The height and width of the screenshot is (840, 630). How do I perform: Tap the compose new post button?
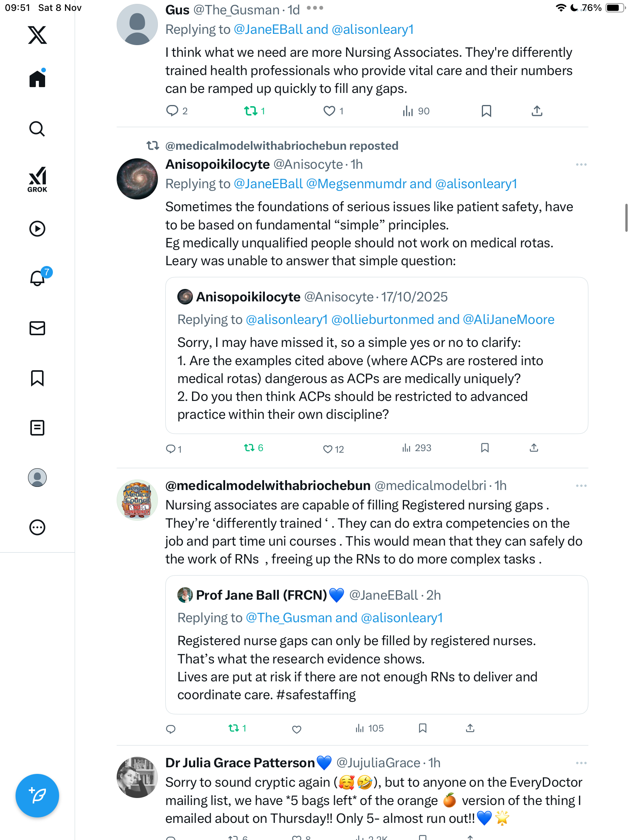[x=37, y=795]
